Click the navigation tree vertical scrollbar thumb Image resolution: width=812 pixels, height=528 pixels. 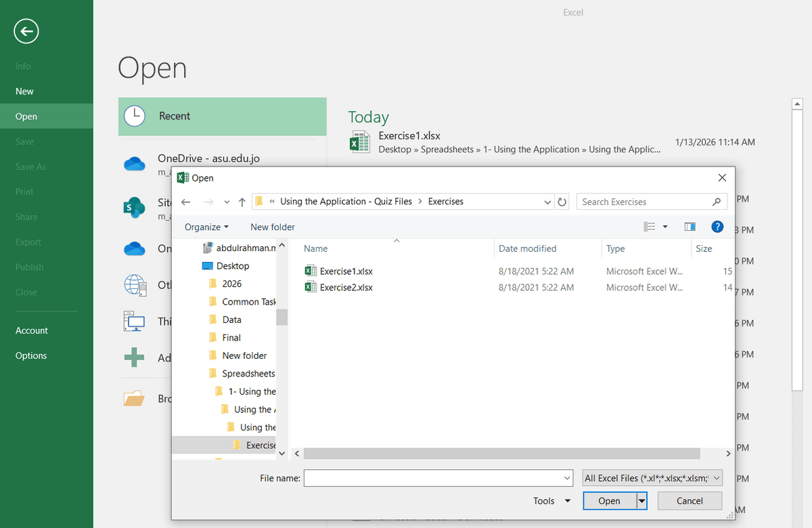(x=281, y=317)
